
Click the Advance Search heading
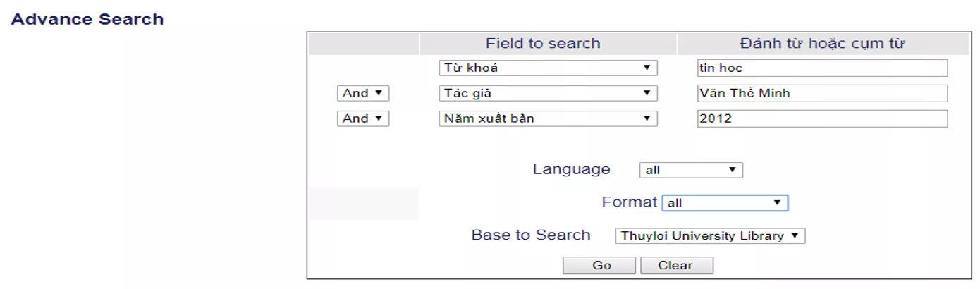pos(87,19)
